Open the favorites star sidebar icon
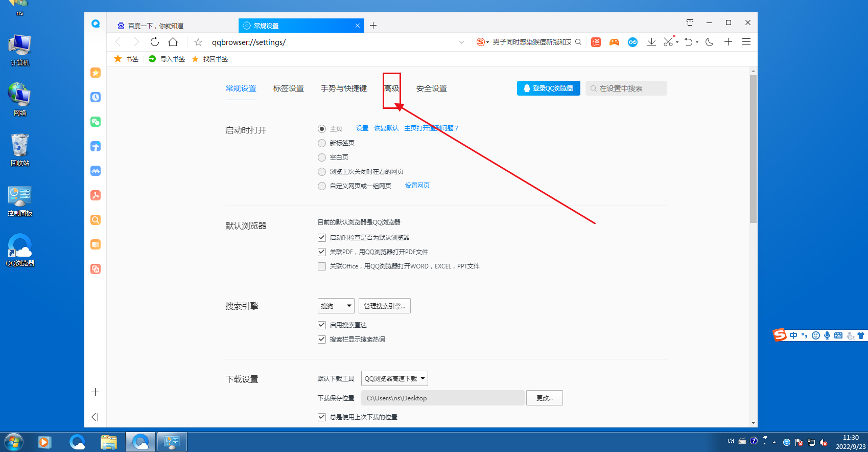The height and width of the screenshot is (452, 868). [x=96, y=73]
